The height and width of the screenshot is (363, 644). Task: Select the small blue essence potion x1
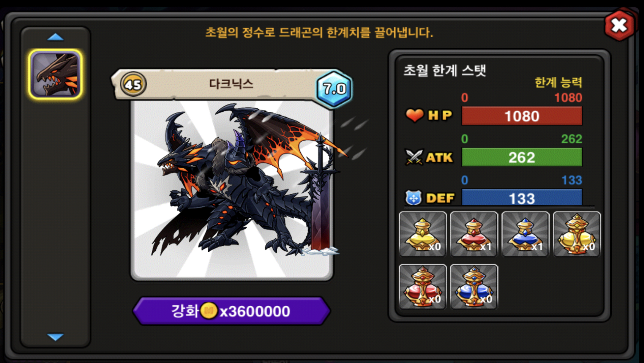pos(526,234)
